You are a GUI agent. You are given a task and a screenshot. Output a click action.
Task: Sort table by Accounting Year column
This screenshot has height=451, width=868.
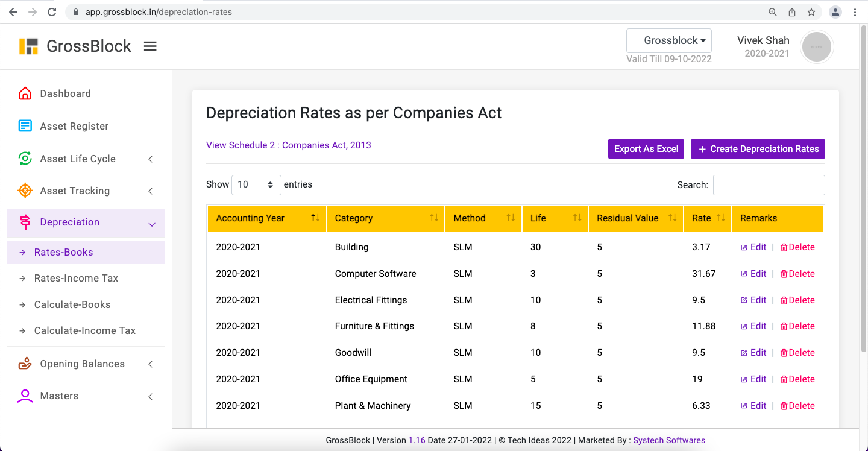[266, 218]
